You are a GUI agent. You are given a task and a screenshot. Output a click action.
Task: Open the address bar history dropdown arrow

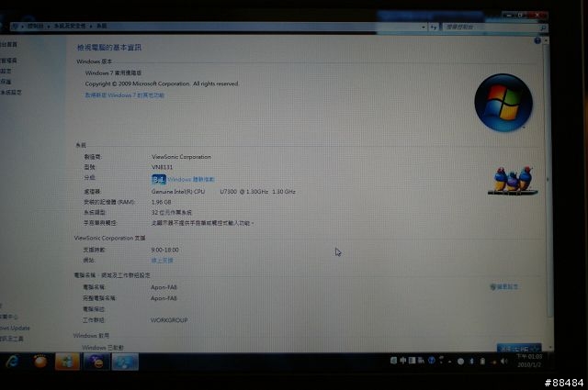[x=424, y=28]
